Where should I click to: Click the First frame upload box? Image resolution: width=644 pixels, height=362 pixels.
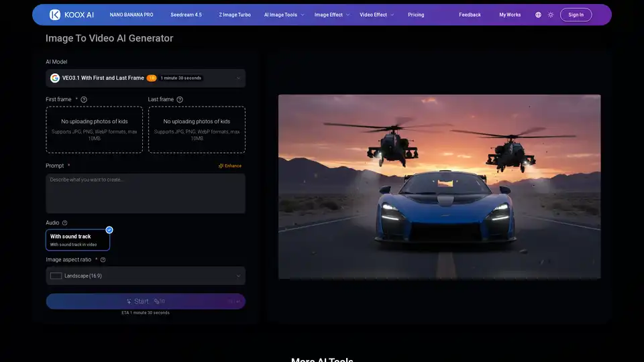click(95, 130)
